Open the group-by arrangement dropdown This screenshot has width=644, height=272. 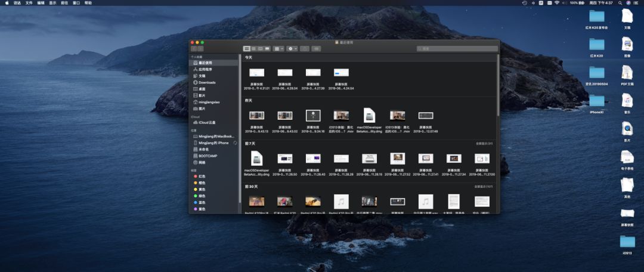pyautogui.click(x=278, y=48)
